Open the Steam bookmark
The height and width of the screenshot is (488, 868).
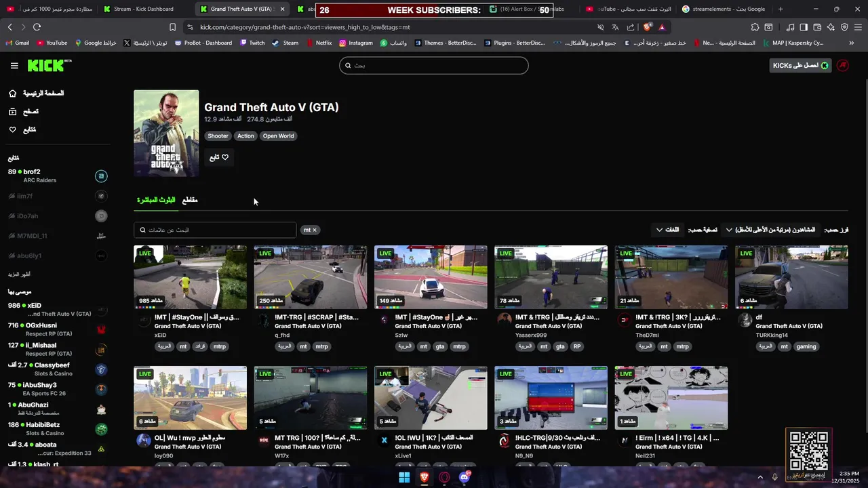click(x=285, y=43)
